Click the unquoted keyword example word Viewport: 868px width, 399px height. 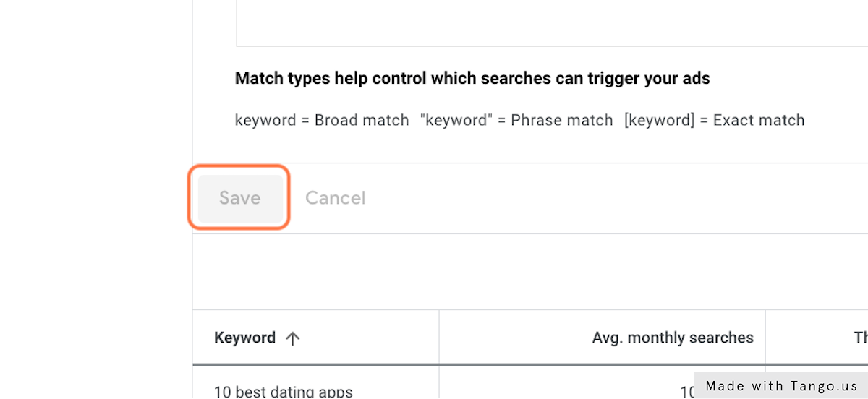pos(265,120)
